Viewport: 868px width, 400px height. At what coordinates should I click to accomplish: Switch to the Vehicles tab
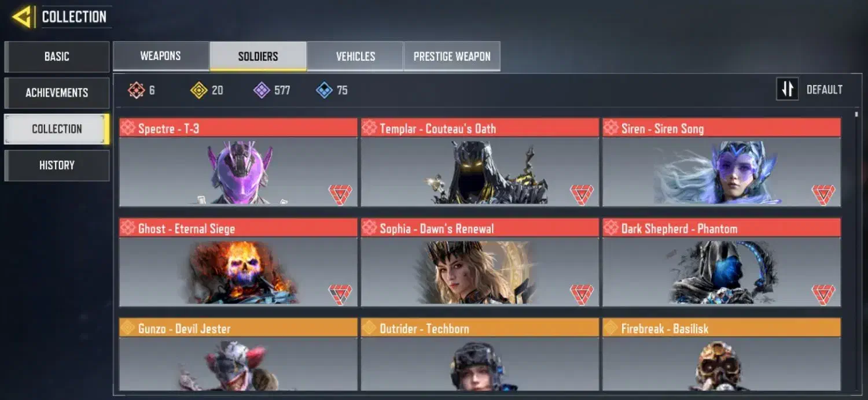click(x=355, y=56)
